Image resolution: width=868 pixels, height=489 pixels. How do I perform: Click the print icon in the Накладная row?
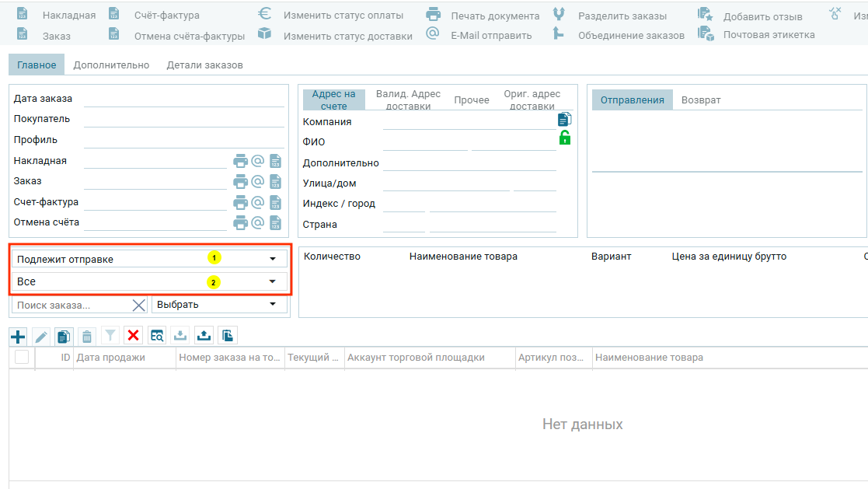point(241,161)
